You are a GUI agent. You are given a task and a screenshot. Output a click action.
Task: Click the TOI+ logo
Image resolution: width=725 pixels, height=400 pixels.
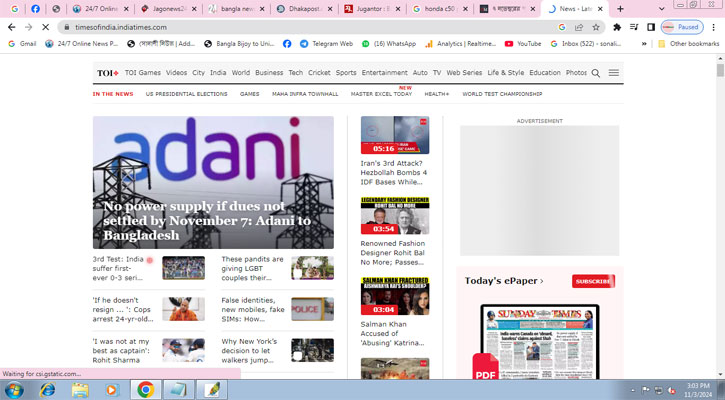(107, 73)
